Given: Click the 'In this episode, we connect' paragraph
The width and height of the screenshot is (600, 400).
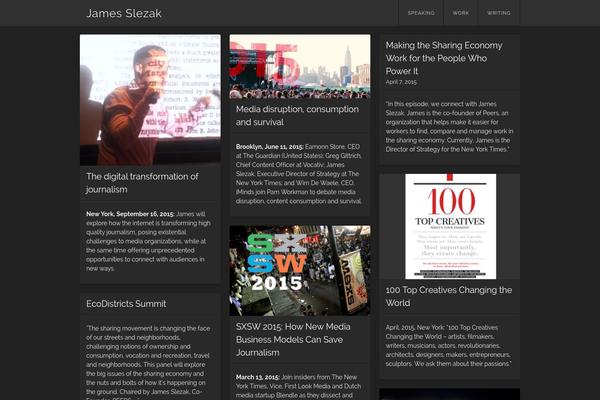Looking at the screenshot, I should click(449, 127).
